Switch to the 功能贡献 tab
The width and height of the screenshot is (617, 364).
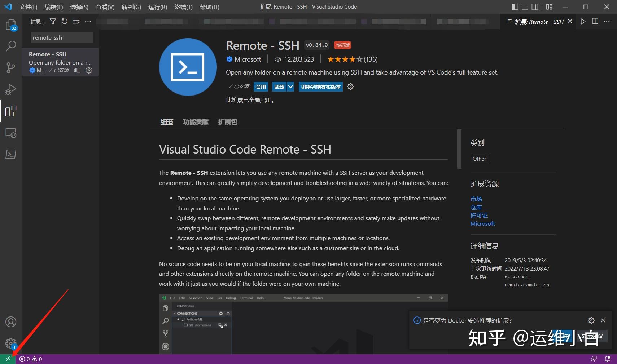(x=196, y=122)
